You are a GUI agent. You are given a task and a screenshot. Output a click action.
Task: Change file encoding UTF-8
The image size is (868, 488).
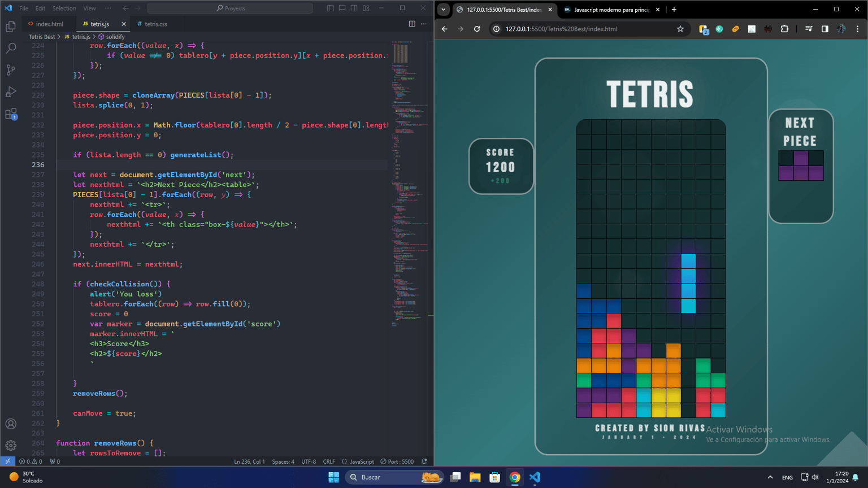click(309, 461)
